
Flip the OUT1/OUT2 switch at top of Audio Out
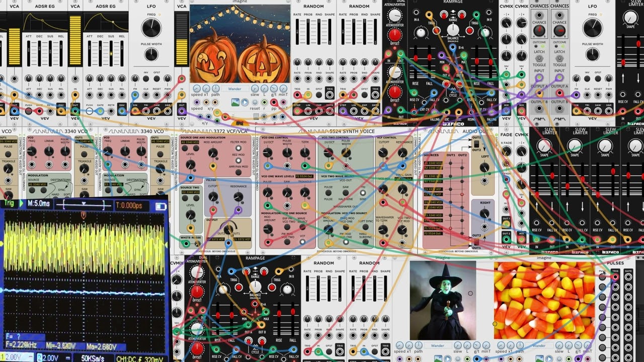(x=476, y=144)
